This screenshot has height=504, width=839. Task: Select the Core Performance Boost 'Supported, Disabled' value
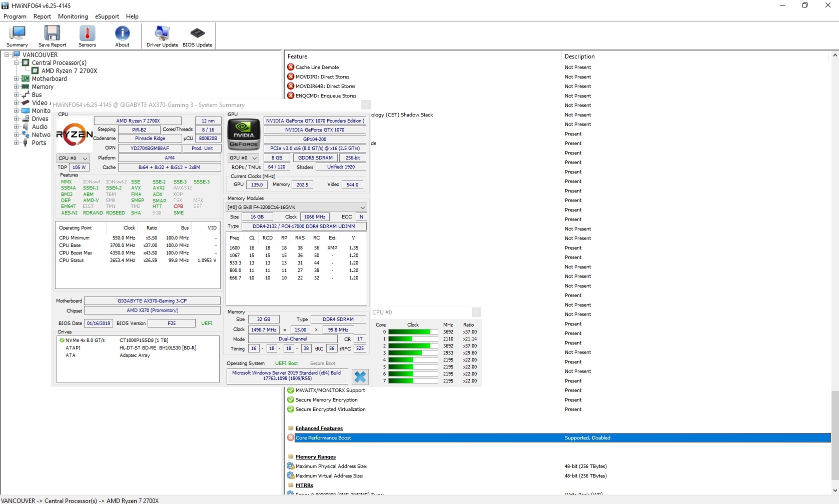(587, 437)
